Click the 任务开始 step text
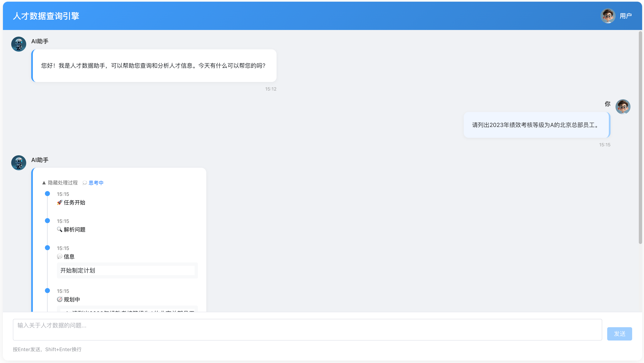 tap(74, 202)
